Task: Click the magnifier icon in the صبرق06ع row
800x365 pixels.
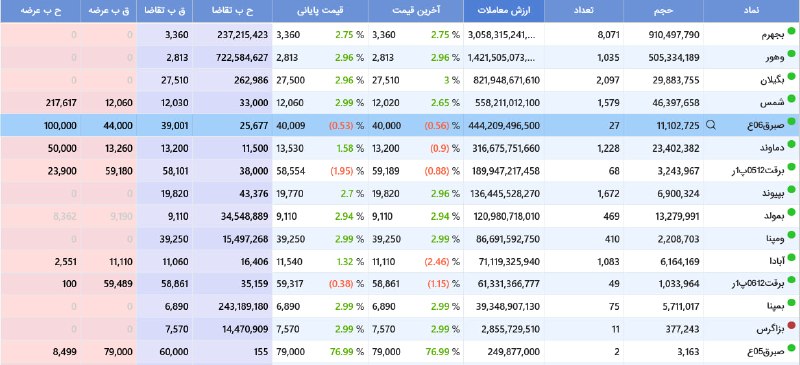Action: (711, 125)
